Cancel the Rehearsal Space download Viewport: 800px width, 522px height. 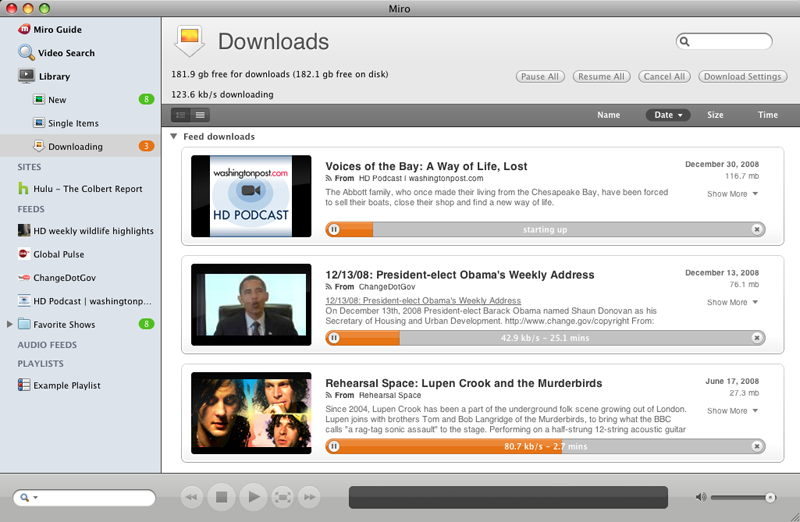pyautogui.click(x=757, y=446)
